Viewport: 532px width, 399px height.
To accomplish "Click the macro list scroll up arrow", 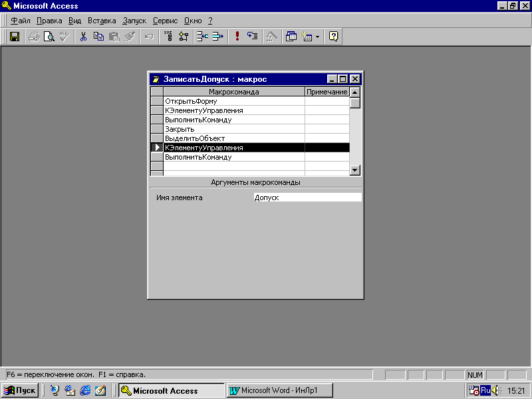I will point(355,92).
